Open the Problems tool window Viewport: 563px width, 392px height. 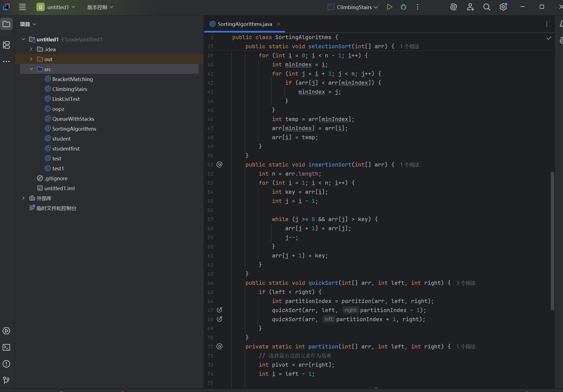point(6,364)
